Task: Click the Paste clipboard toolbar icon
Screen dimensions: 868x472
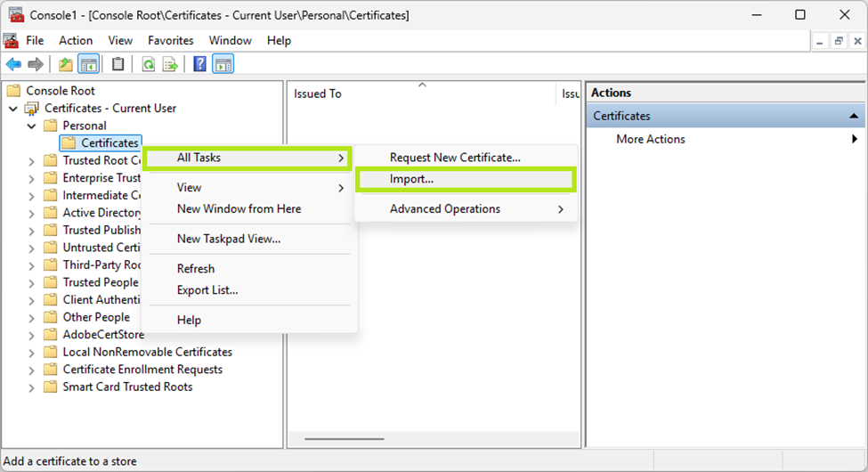Action: 118,64
